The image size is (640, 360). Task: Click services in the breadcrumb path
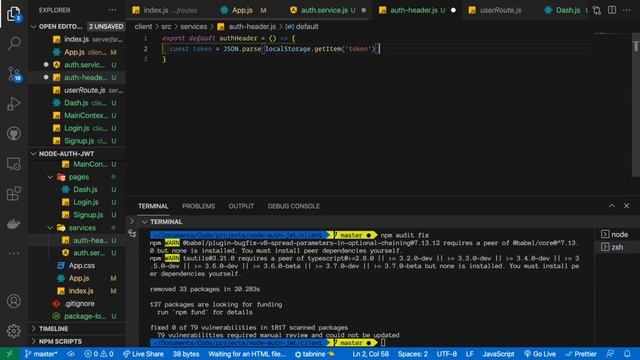click(193, 27)
